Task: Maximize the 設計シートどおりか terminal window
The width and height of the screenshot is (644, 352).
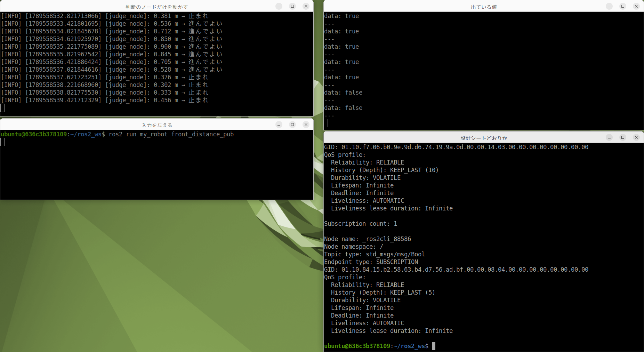Action: (x=623, y=137)
